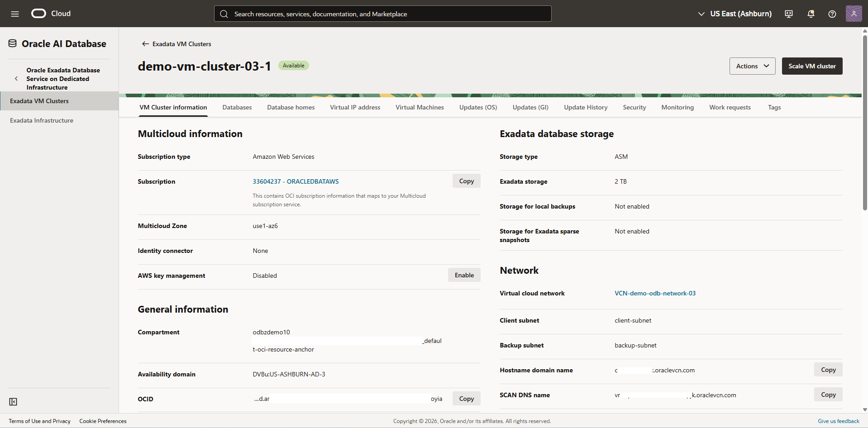This screenshot has height=428, width=868.
Task: Open the Cloud Shell developer tools icon
Action: [x=789, y=14]
